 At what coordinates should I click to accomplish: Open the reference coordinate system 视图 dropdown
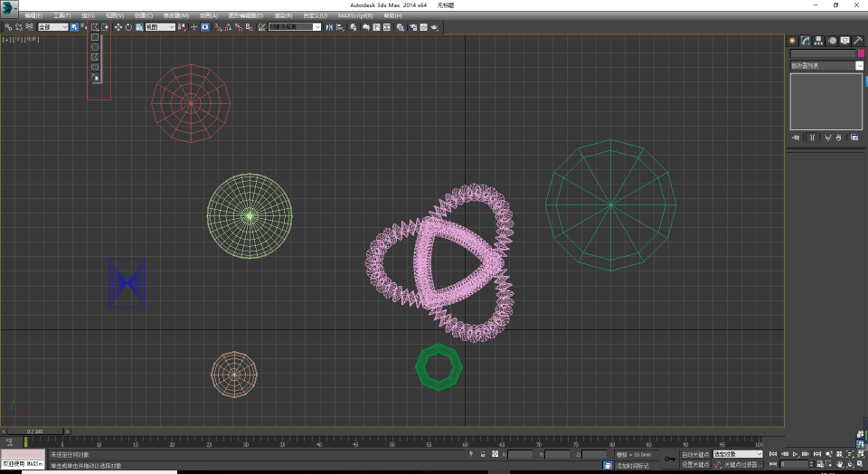tap(160, 27)
